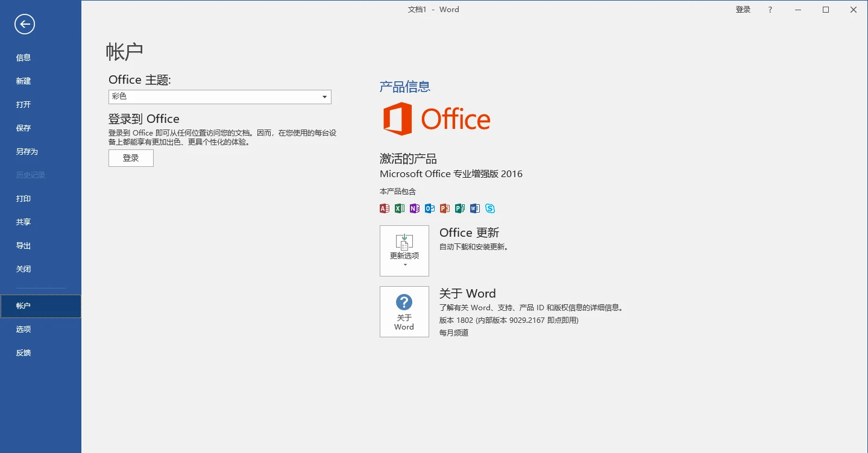This screenshot has height=453, width=868.
Task: Open the 共享 sidebar entry
Action: tap(40, 222)
